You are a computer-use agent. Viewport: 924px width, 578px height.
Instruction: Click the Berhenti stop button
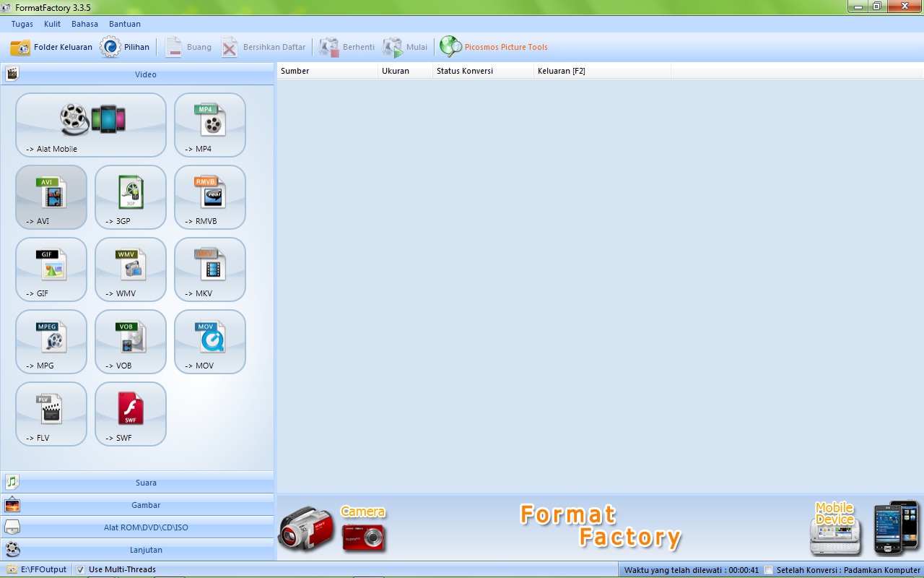pos(346,48)
